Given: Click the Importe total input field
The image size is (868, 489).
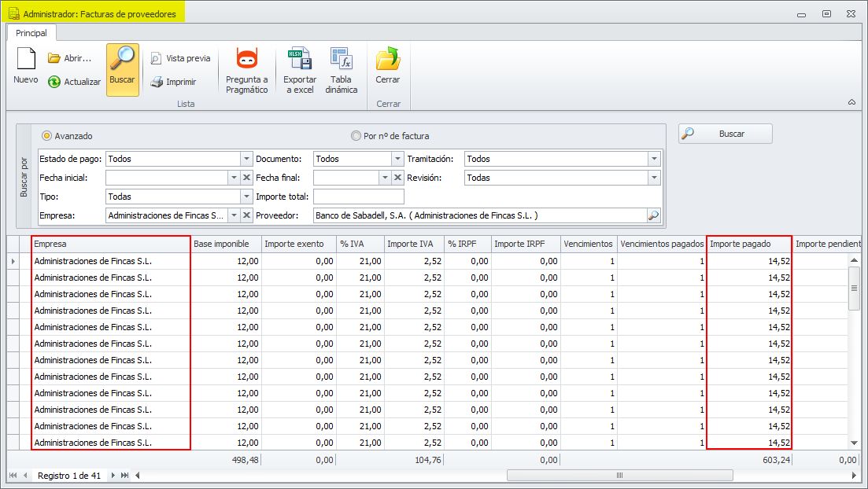Looking at the screenshot, I should click(x=358, y=197).
